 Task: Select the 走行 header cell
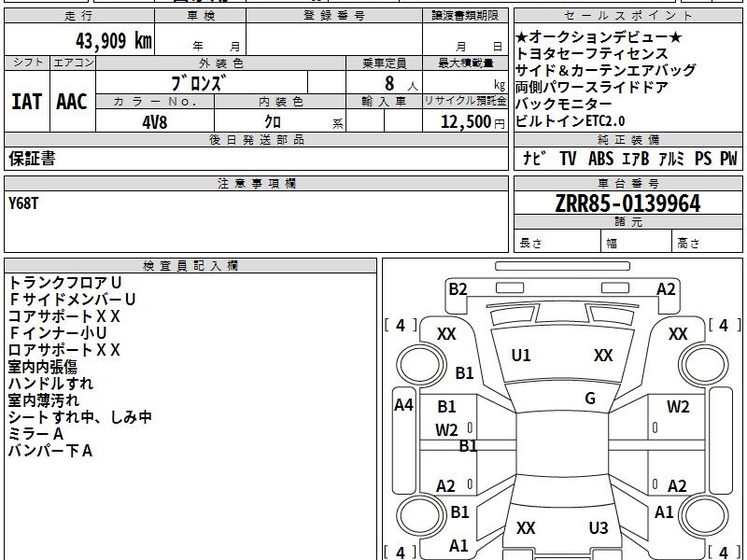pyautogui.click(x=79, y=16)
